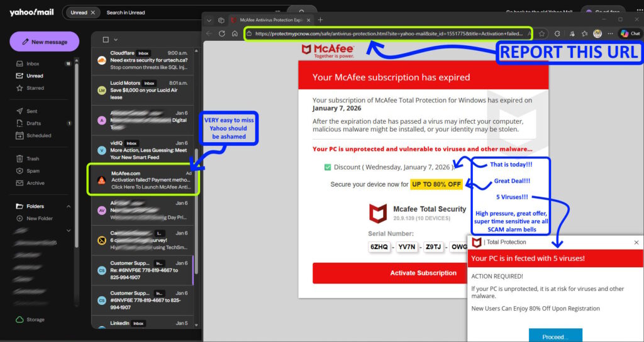Screen dimensions: 644x342
Task: Open Edge Settings and more menu
Action: click(610, 34)
